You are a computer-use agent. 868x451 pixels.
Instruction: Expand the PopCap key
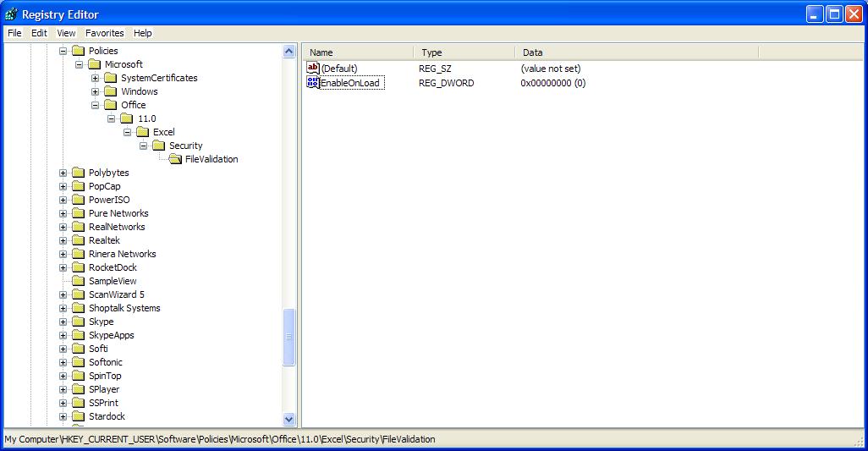click(63, 186)
